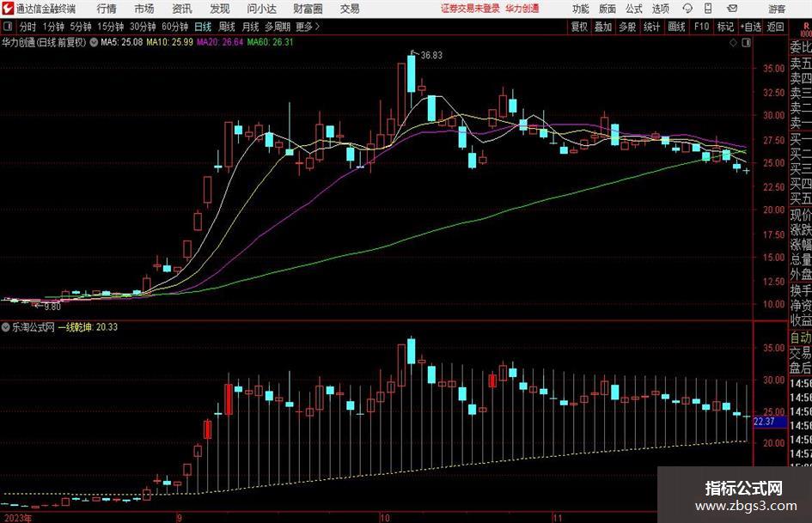Click the 华力创通(日线 前复权) chart title
This screenshot has height=523, width=812.
(44, 42)
